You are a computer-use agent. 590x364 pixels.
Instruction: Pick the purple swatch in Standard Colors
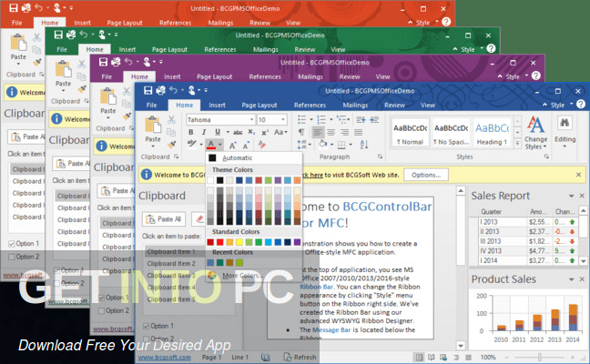pyautogui.click(x=297, y=242)
